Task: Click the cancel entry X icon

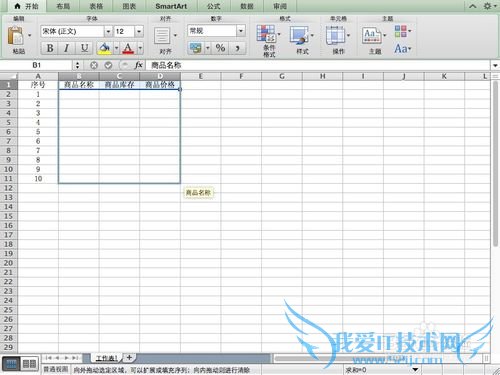Action: pos(94,65)
